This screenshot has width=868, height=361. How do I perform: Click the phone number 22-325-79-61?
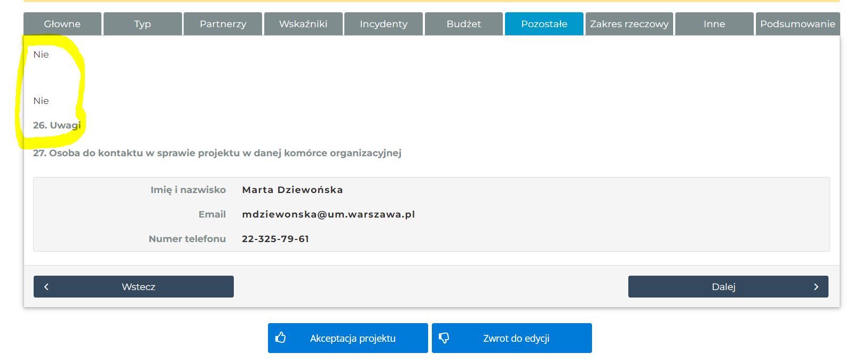(x=275, y=239)
